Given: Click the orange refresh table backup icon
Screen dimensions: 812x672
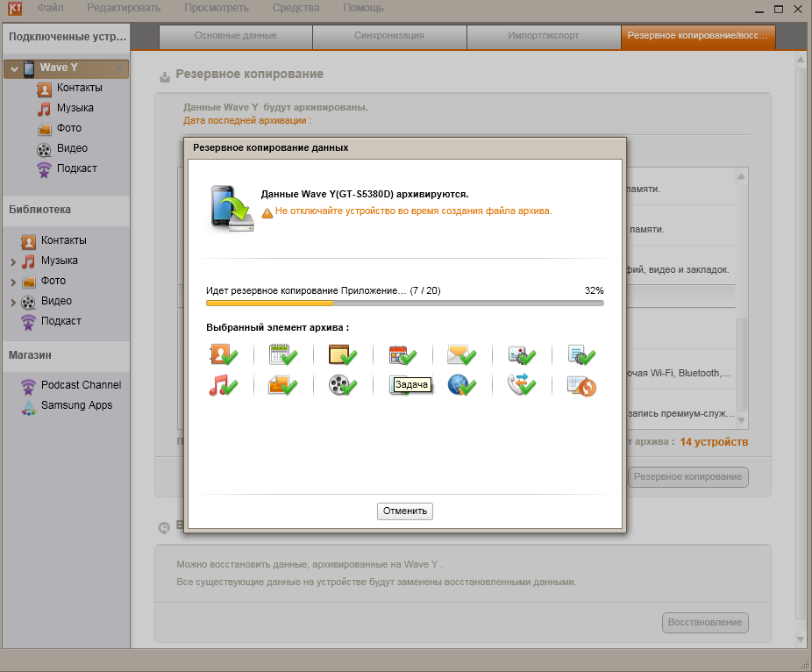Looking at the screenshot, I should (581, 386).
